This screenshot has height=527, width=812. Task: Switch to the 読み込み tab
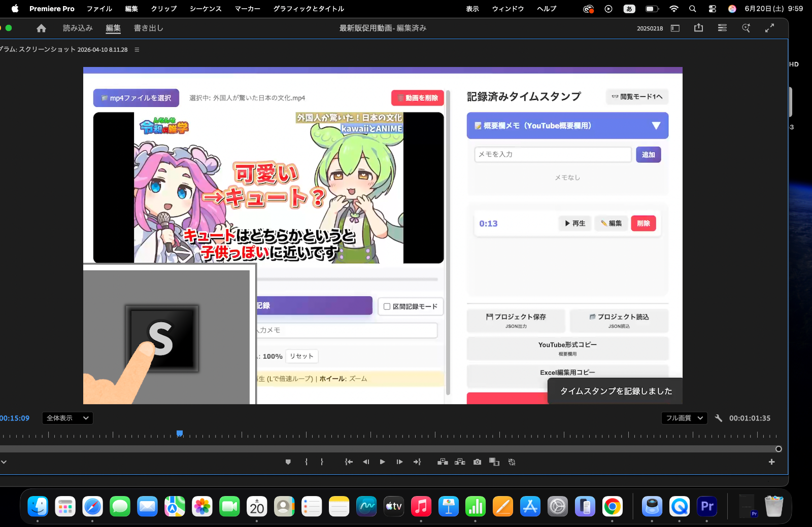click(x=78, y=28)
